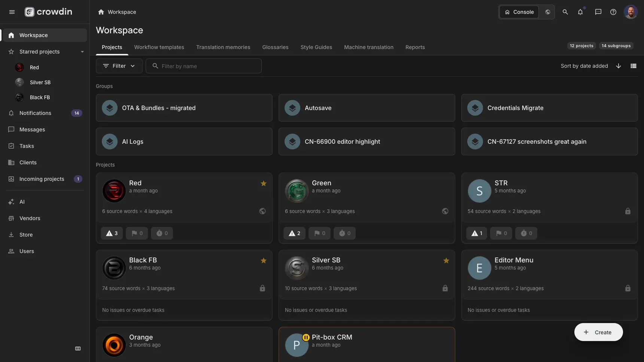Collapse the Starred projects section
Screen dimensions: 644x362
pos(82,52)
